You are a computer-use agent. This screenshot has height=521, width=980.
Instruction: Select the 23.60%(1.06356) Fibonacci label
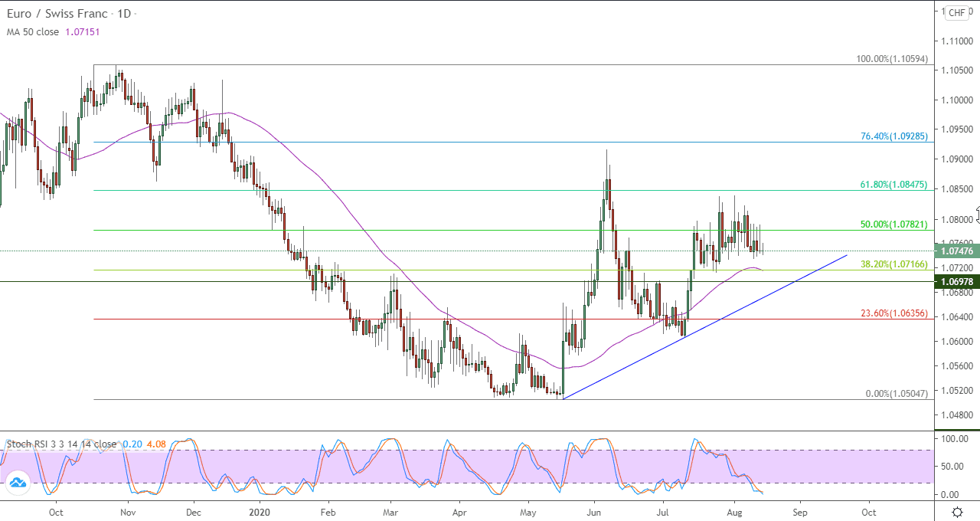click(894, 313)
